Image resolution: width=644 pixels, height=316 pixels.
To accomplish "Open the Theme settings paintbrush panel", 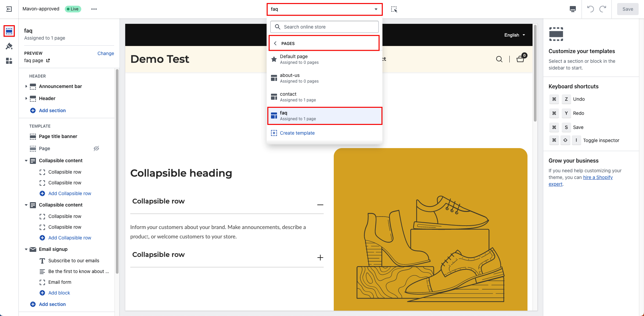I will (x=9, y=46).
